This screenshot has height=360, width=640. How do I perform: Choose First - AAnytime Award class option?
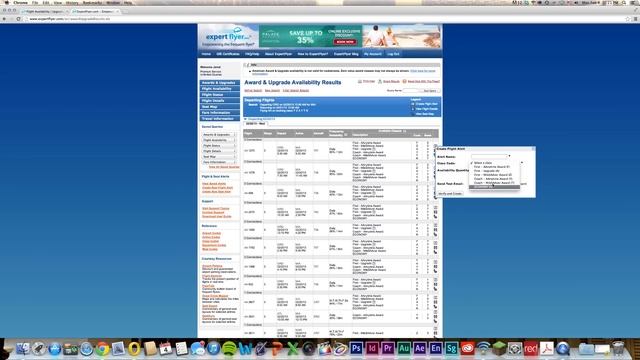click(494, 167)
